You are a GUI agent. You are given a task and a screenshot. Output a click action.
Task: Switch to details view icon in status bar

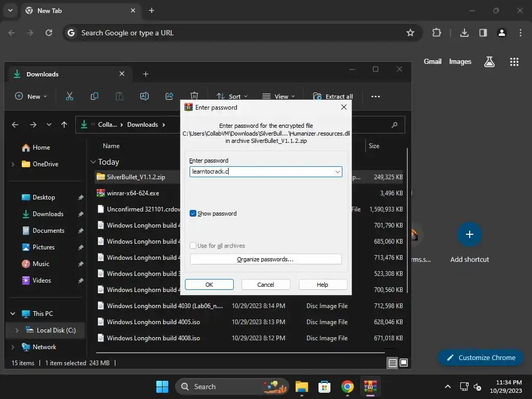pyautogui.click(x=393, y=363)
